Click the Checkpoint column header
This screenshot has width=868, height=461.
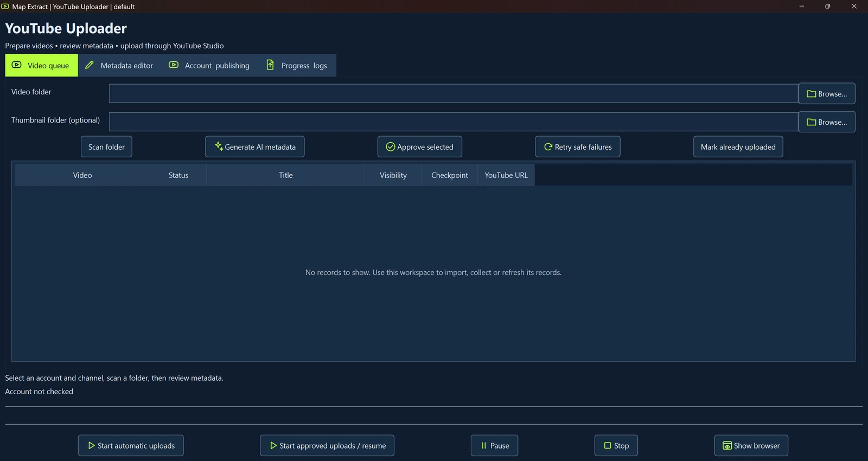click(450, 175)
